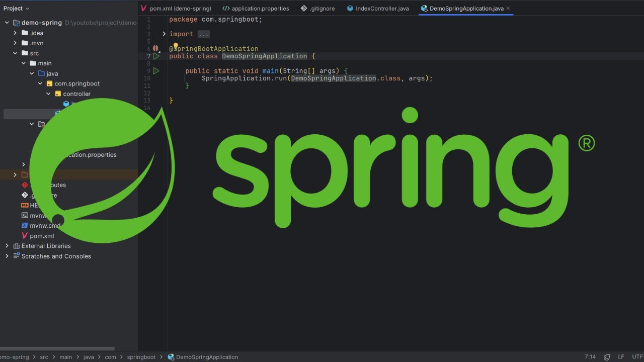Image resolution: width=644 pixels, height=362 pixels.
Task: Click 'DemoSpringApplication' breadcrumb label
Action: (x=207, y=357)
